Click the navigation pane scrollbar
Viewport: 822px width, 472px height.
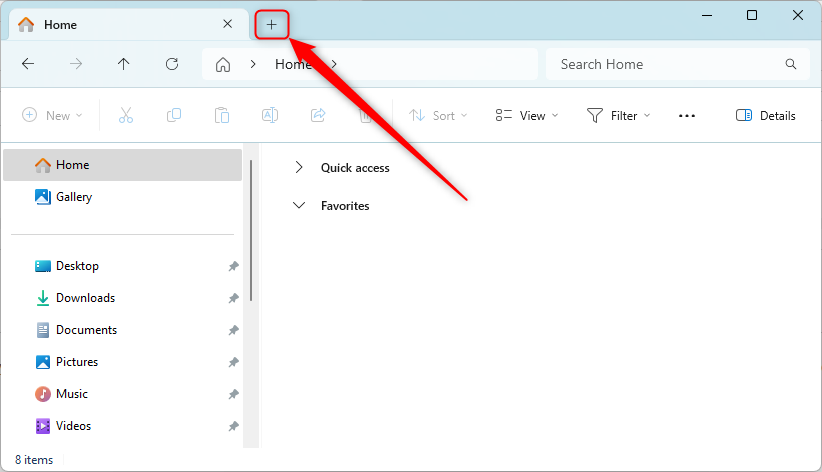(251, 231)
